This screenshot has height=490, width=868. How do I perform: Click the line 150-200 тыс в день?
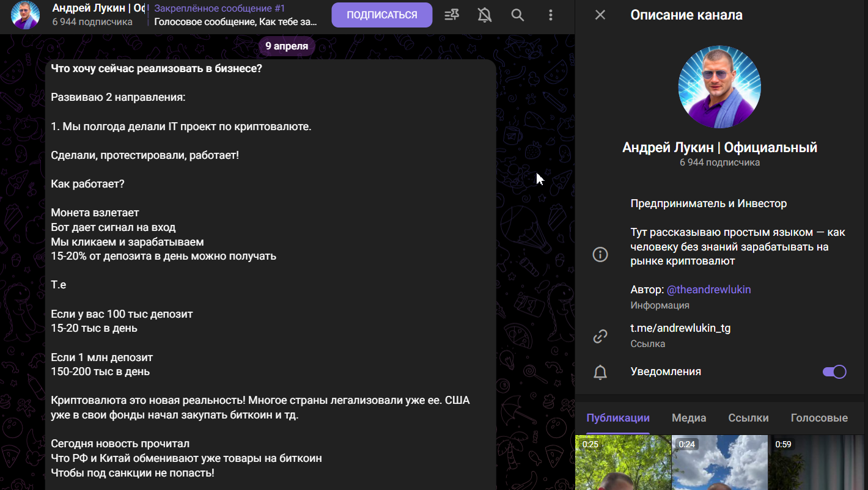point(100,371)
